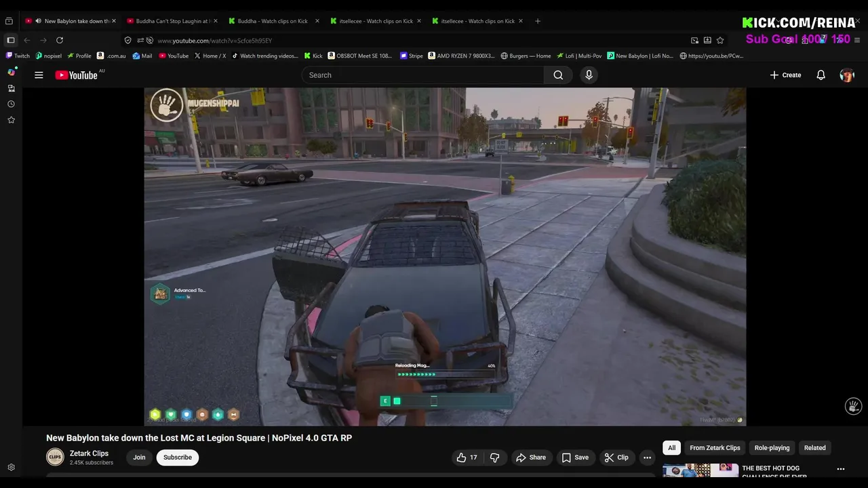Open the Zetark Clips channel name link
The width and height of the screenshot is (868, 488).
click(x=89, y=453)
